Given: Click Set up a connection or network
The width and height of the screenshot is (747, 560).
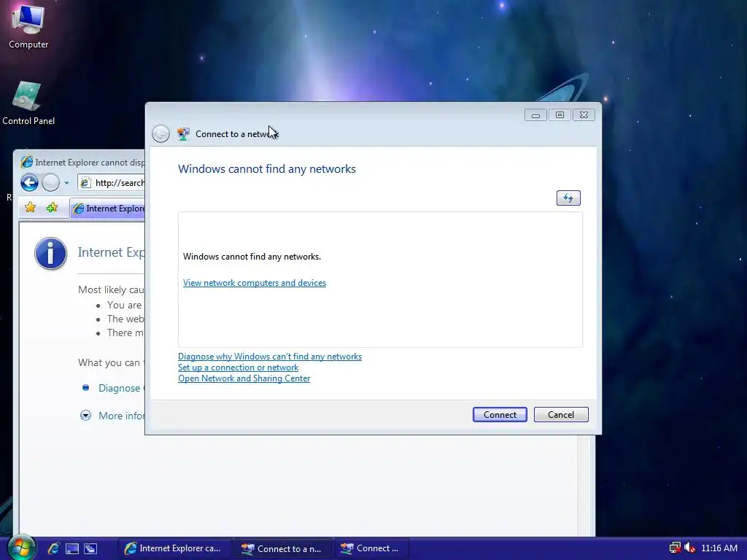Looking at the screenshot, I should pyautogui.click(x=239, y=367).
